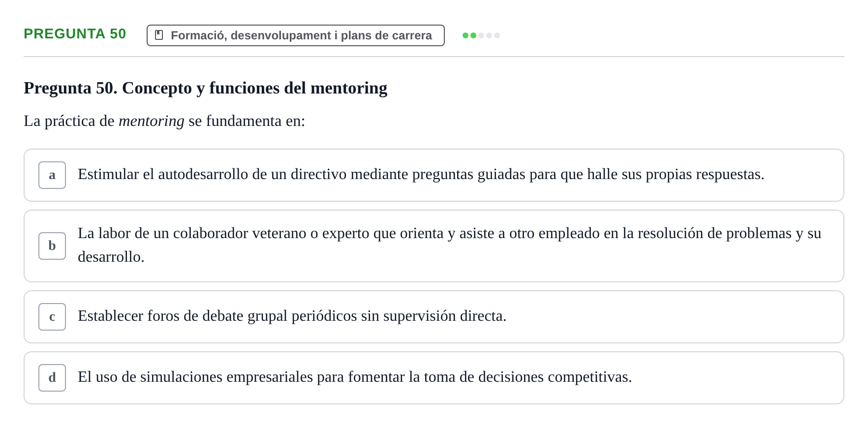Viewport: 868px width, 429px height.
Task: Click the second green difficulty dot
Action: pyautogui.click(x=473, y=35)
